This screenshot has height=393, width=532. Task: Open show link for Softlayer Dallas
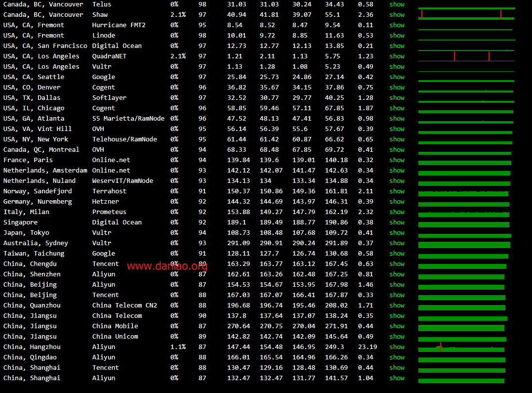[x=397, y=98]
